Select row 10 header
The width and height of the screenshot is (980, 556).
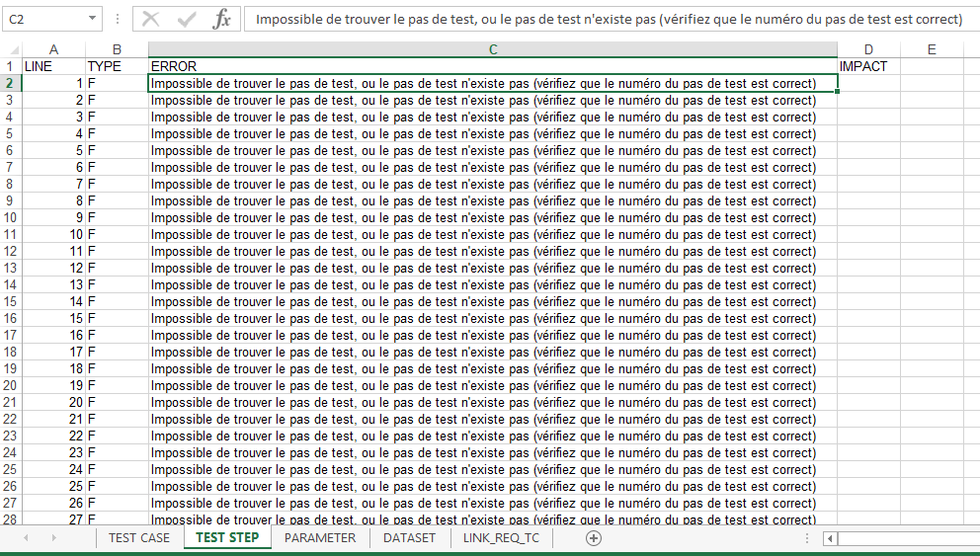(9, 217)
